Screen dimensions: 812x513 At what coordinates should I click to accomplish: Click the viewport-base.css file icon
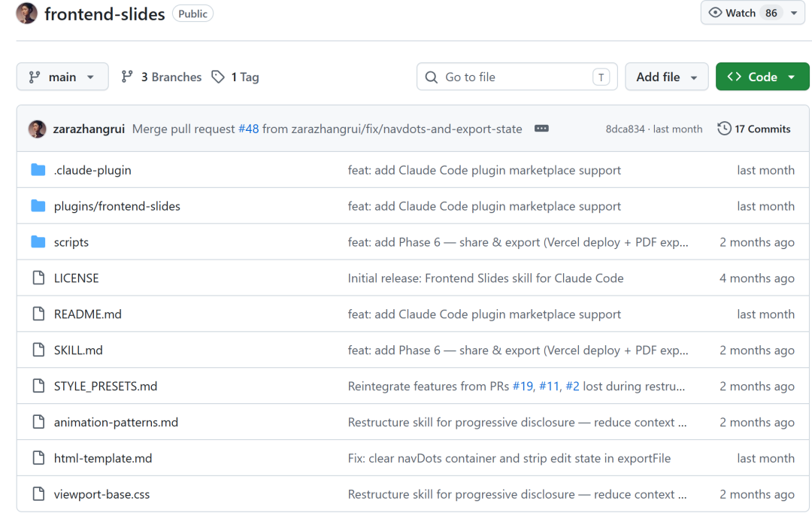point(38,494)
